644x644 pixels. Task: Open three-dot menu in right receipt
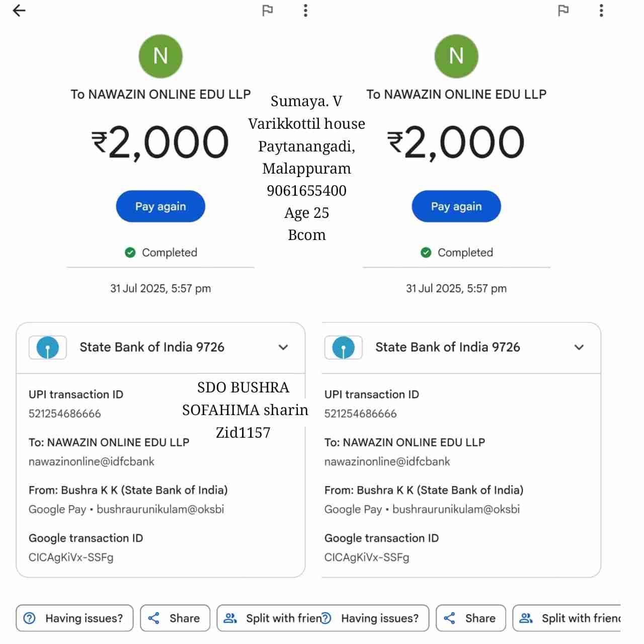point(601,11)
